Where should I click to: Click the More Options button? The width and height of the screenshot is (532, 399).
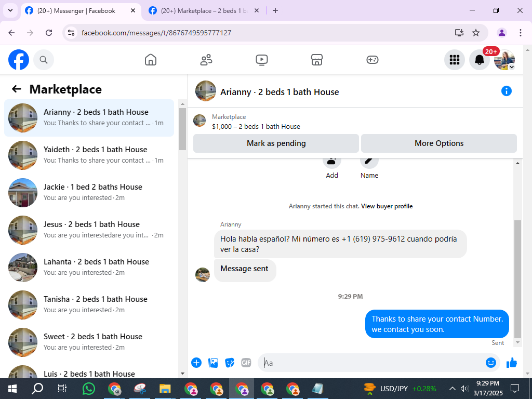click(438, 143)
